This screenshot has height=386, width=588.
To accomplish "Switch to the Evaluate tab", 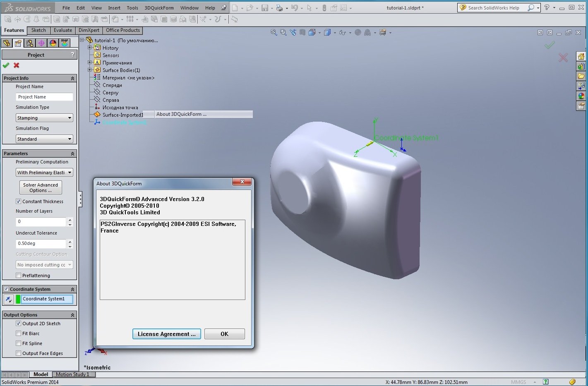I will (x=63, y=30).
